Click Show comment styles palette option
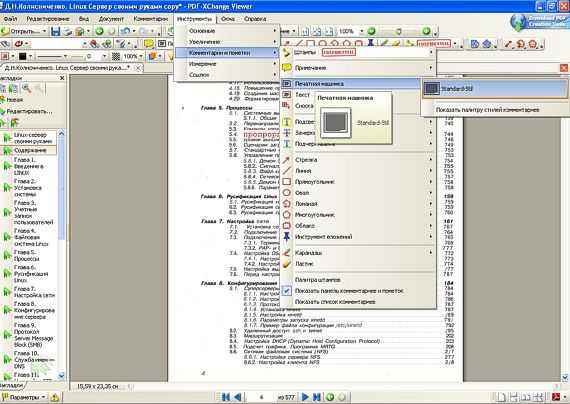The image size is (570, 404). pyautogui.click(x=487, y=110)
